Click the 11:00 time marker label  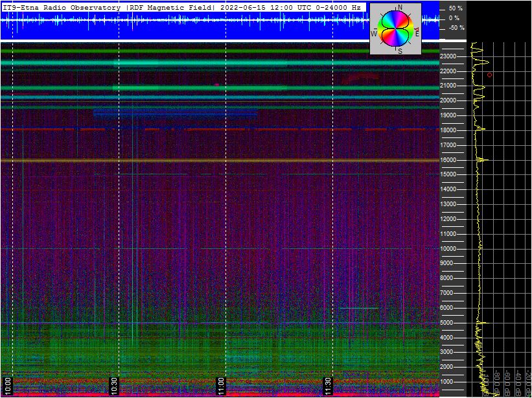tap(221, 385)
